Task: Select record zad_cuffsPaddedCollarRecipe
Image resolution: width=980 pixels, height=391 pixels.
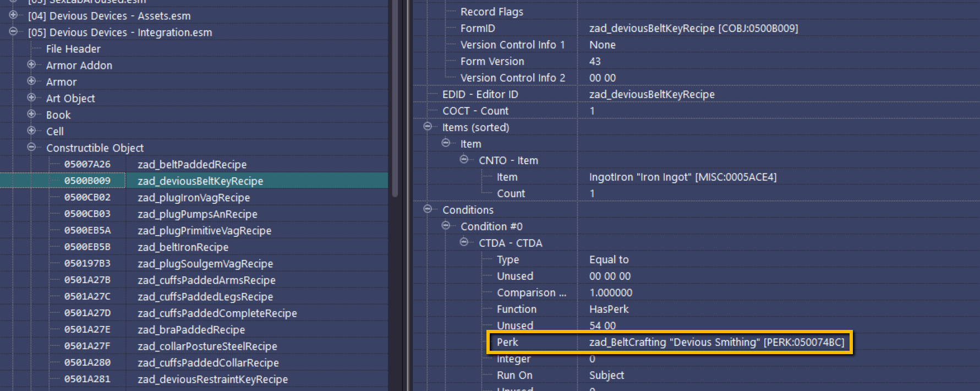Action: click(x=208, y=363)
